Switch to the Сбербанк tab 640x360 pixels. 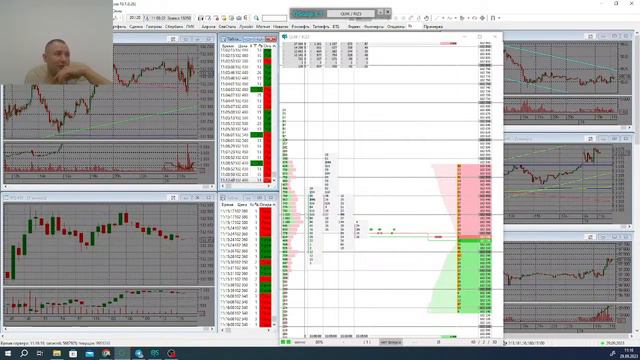[174, 27]
